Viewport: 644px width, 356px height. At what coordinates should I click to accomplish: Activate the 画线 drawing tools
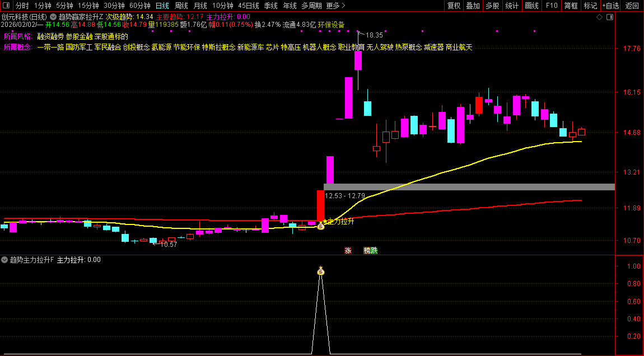click(x=532, y=6)
